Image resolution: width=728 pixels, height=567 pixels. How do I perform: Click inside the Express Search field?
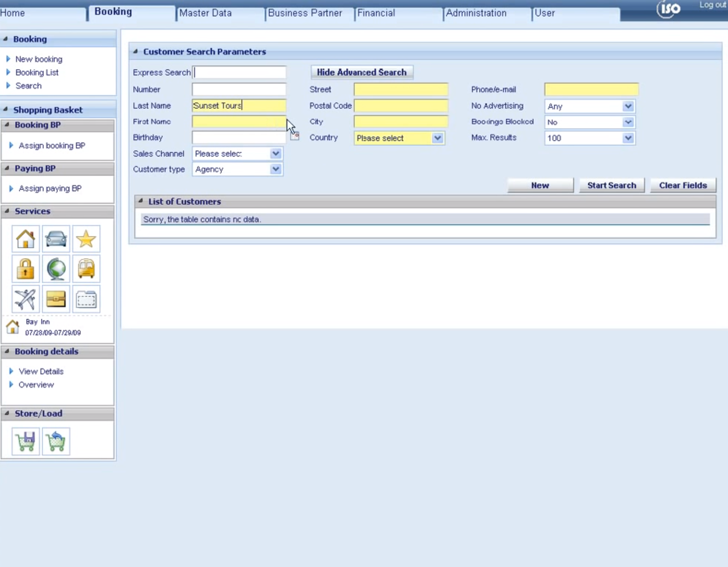click(239, 72)
